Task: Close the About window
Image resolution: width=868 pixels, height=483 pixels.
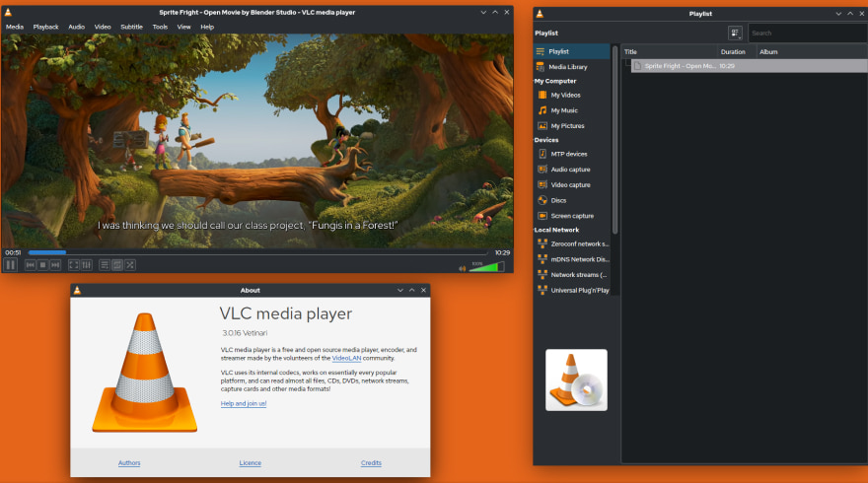Action: [x=423, y=290]
